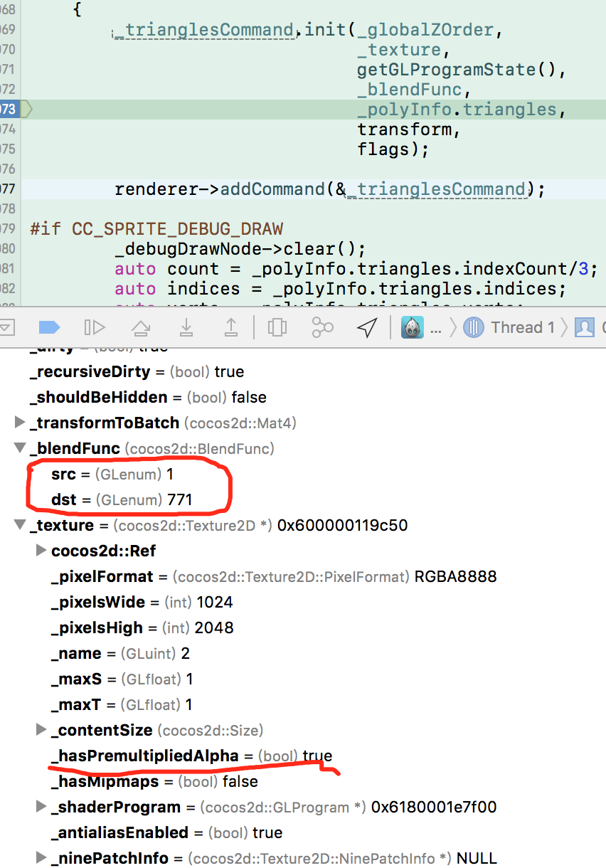Viewport: 606px width, 868px height.
Task: Collapse the _blendFunc variable
Action: [20, 448]
